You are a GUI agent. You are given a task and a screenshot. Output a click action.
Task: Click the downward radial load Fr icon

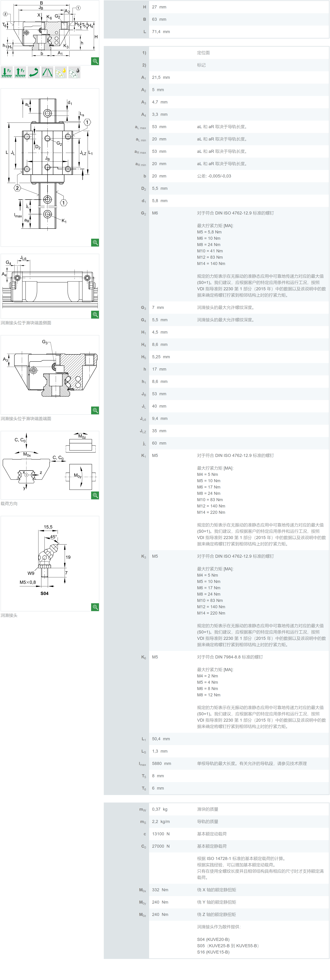(x=6, y=72)
